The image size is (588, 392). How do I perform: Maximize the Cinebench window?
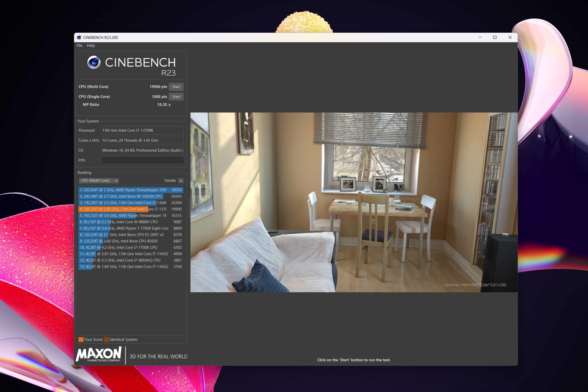coord(495,38)
